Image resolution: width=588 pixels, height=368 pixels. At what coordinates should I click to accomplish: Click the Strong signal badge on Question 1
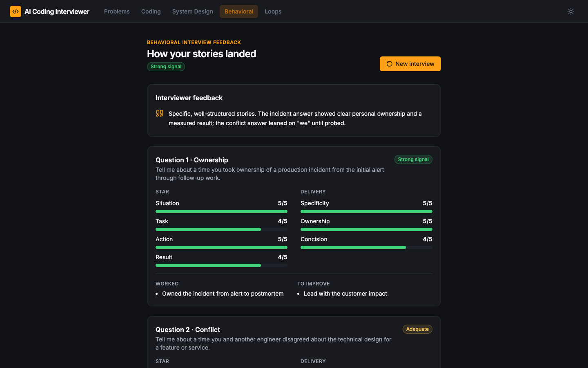pos(413,159)
